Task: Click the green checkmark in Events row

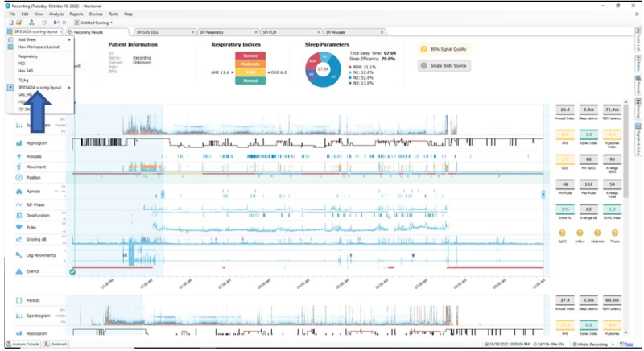Action: 72,272
